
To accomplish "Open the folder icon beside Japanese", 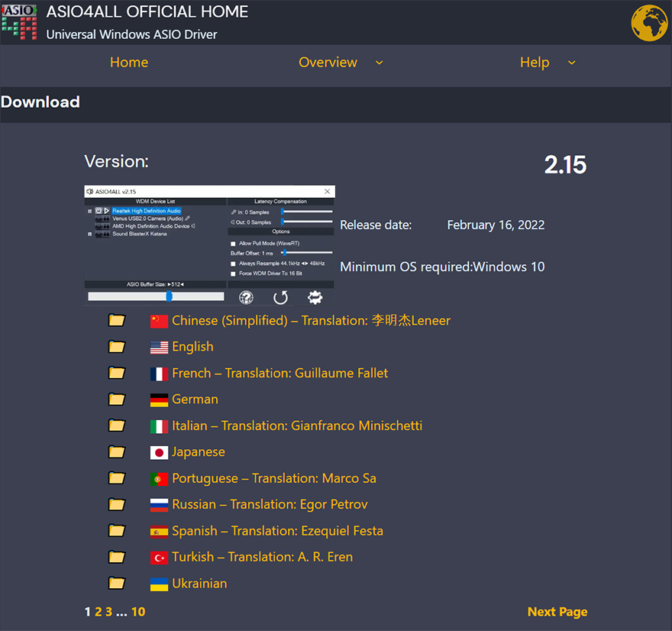I will click(117, 451).
